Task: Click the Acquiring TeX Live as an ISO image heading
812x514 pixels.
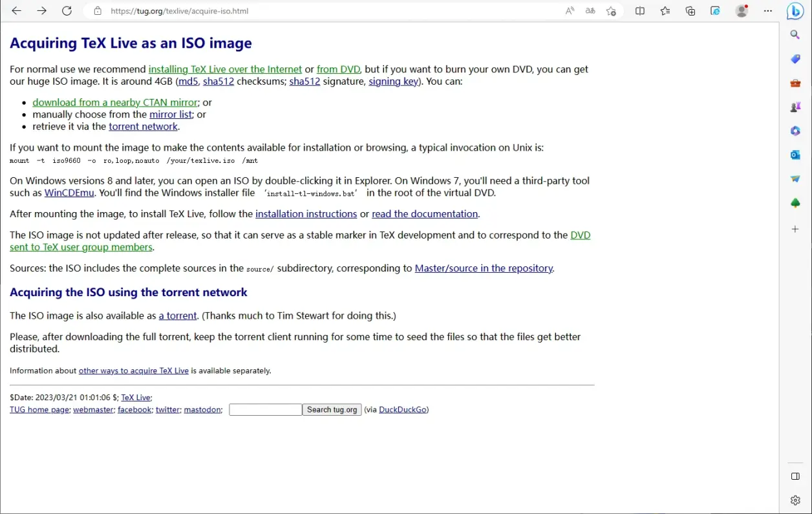Action: pyautogui.click(x=131, y=43)
